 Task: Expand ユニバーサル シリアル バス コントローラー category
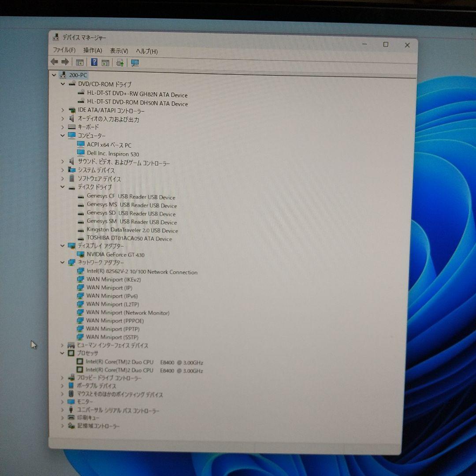pos(62,410)
